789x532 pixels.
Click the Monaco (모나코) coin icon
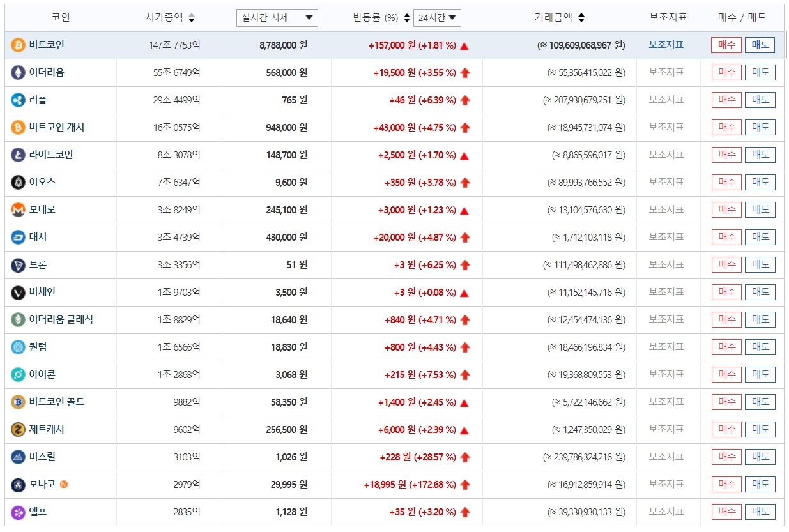[18, 485]
